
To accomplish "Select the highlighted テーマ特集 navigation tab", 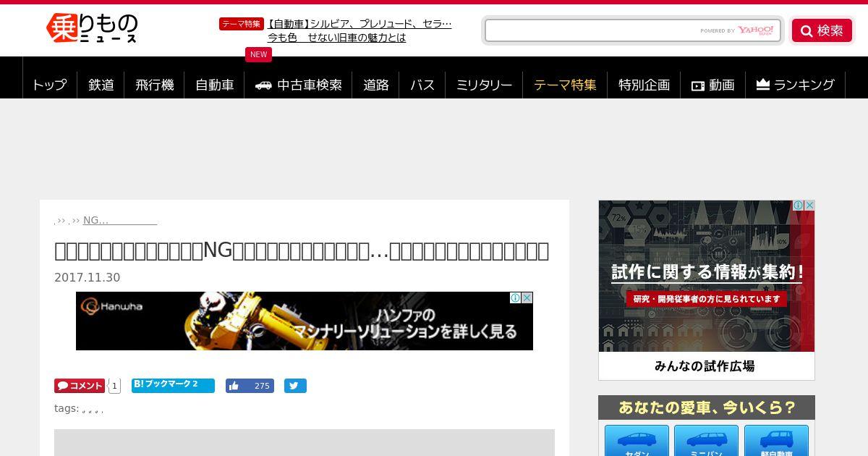I will 565,85.
